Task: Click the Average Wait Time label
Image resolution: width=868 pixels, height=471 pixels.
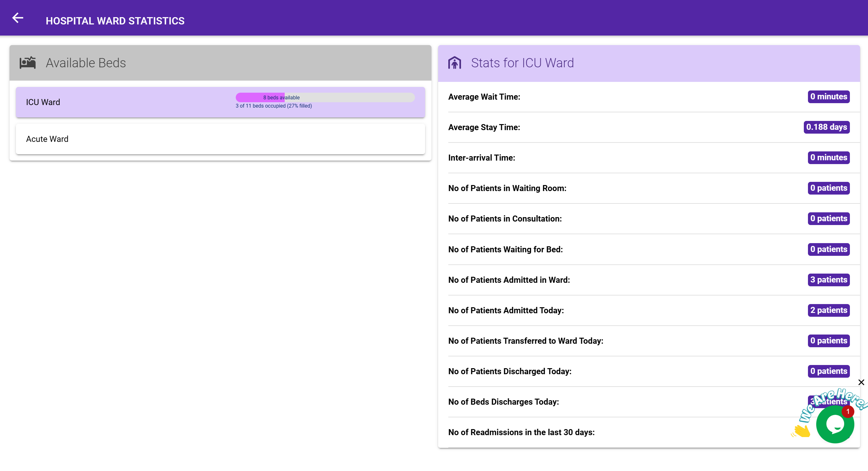Action: tap(484, 97)
